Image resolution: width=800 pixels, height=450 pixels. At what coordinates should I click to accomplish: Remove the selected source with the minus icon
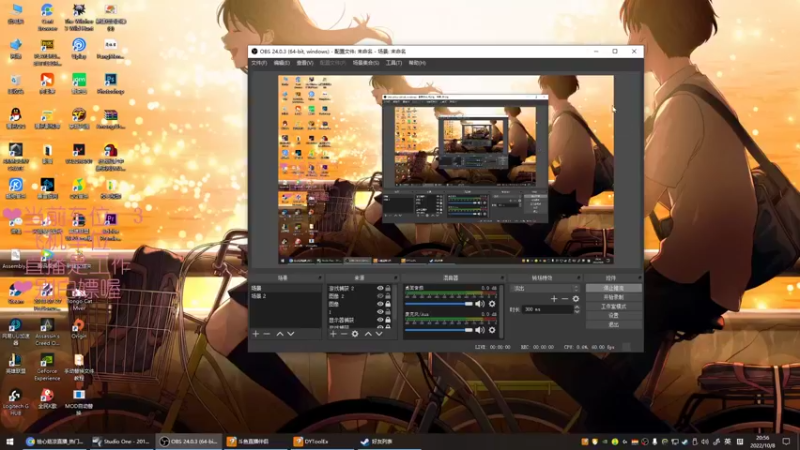344,334
